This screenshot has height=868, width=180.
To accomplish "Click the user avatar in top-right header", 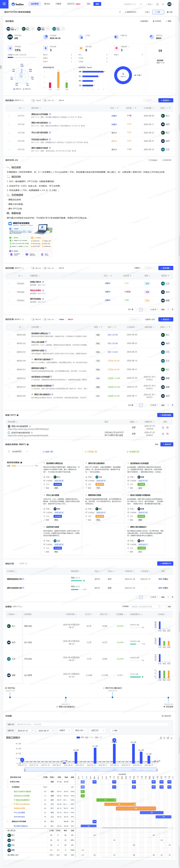I will pos(169,4).
